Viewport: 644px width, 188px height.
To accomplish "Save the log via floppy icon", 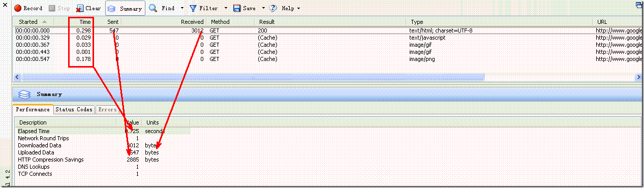I will point(237,9).
